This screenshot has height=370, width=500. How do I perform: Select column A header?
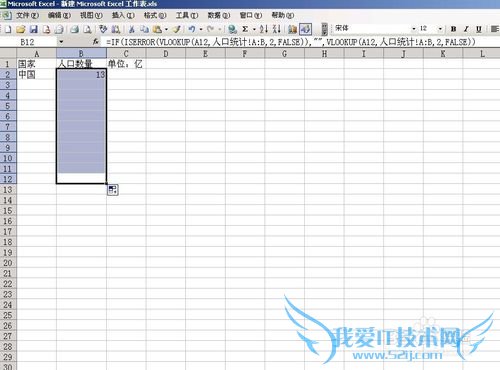(x=37, y=54)
